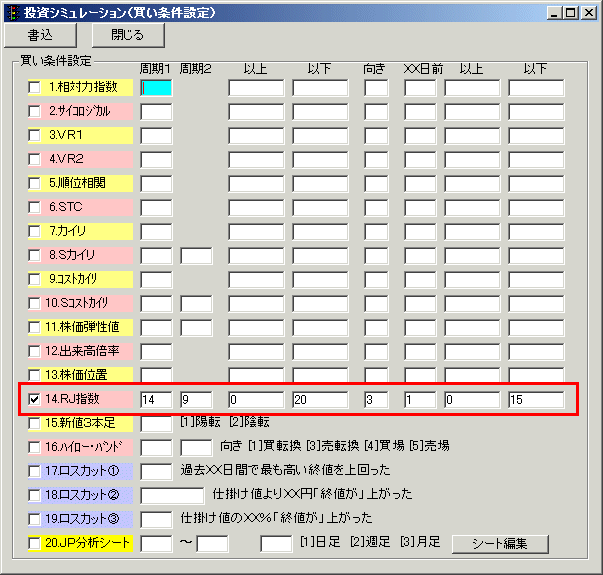Image resolution: width=603 pixels, height=575 pixels.
Task: Tick the 6.STC checkbox
Action: (34, 207)
